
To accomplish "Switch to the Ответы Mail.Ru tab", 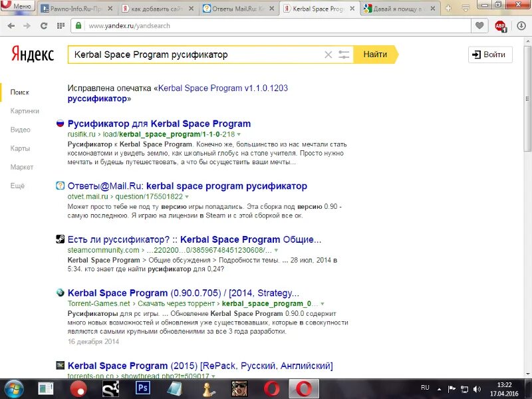I will click(239, 9).
